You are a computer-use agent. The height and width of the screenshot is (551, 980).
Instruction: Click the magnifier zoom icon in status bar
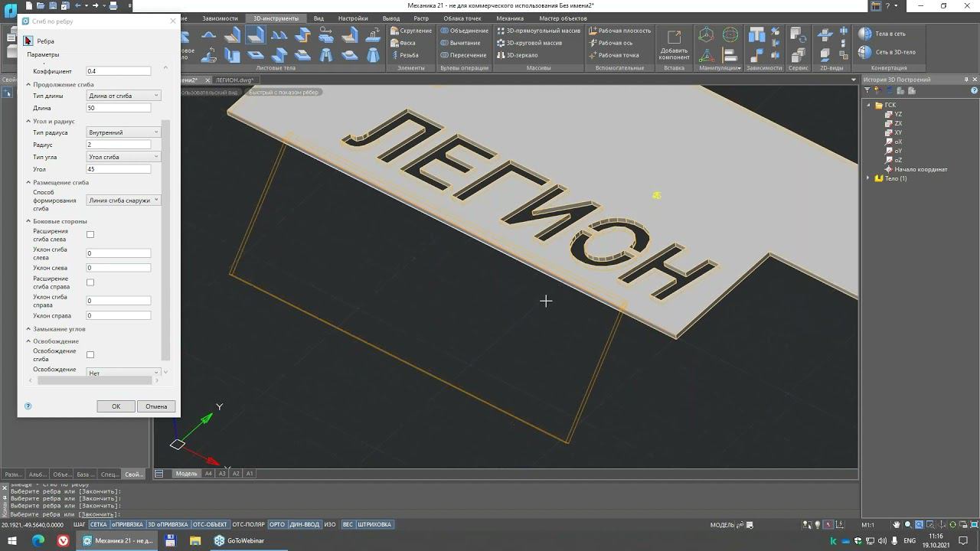[908, 525]
